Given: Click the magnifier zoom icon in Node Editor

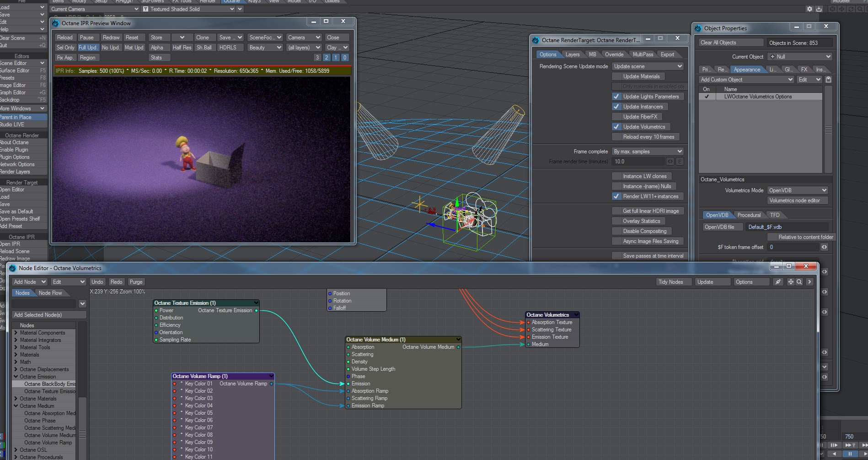Looking at the screenshot, I should [799, 282].
